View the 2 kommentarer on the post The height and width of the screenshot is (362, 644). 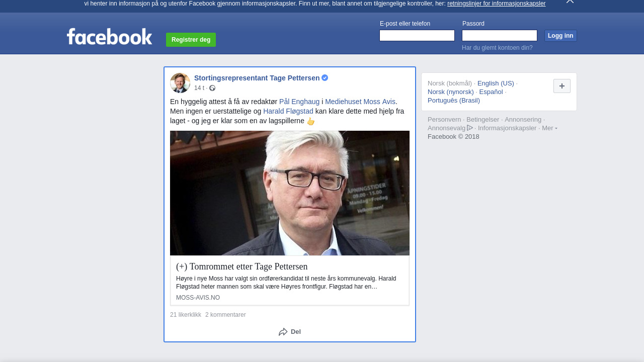[225, 315]
